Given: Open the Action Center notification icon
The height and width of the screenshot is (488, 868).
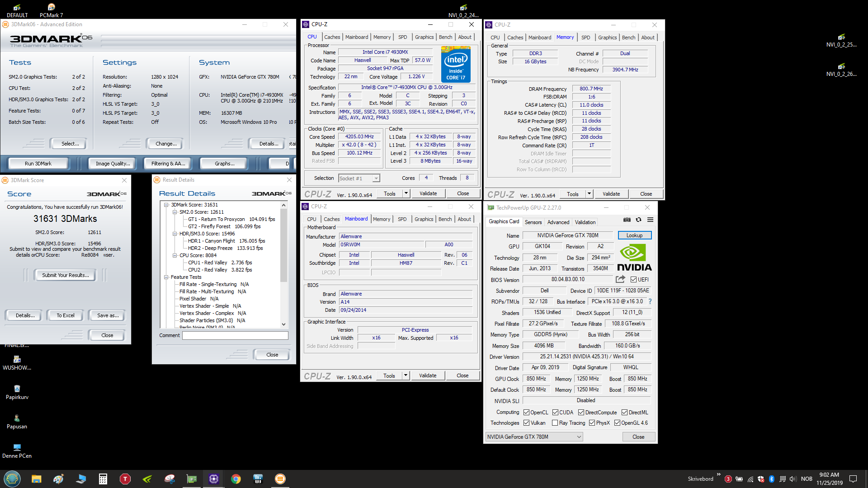Looking at the screenshot, I should pyautogui.click(x=853, y=479).
